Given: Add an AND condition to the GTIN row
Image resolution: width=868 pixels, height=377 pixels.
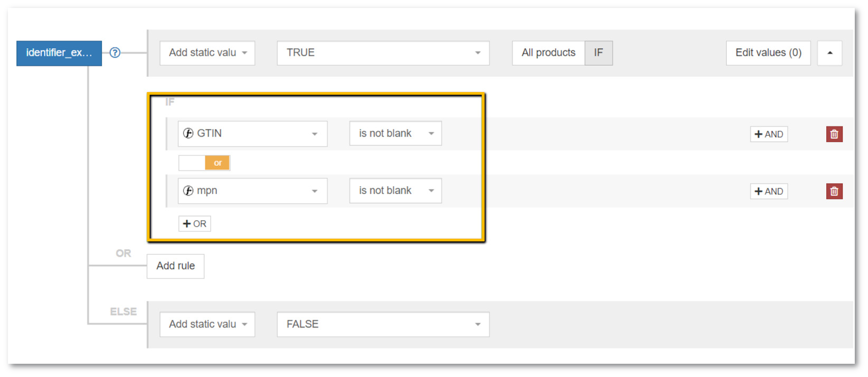Looking at the screenshot, I should coord(768,134).
